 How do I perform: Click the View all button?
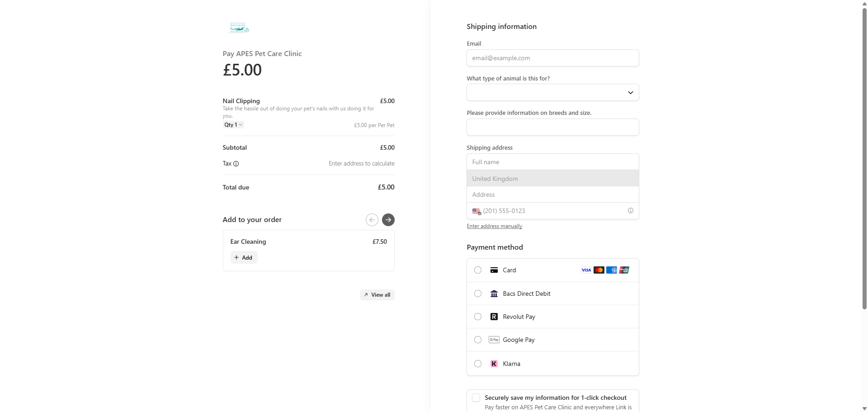[x=377, y=295]
